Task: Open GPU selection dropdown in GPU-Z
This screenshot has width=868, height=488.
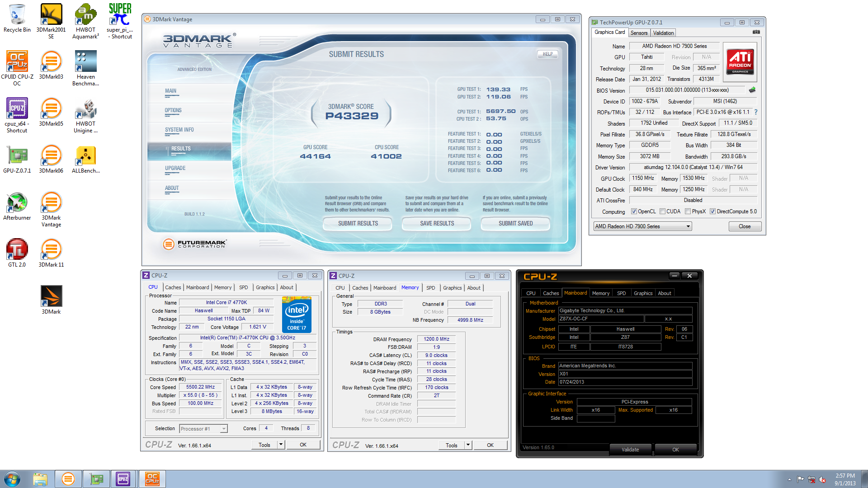Action: (x=642, y=226)
